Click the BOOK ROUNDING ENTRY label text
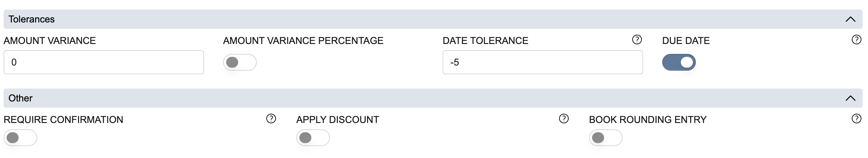 click(647, 120)
